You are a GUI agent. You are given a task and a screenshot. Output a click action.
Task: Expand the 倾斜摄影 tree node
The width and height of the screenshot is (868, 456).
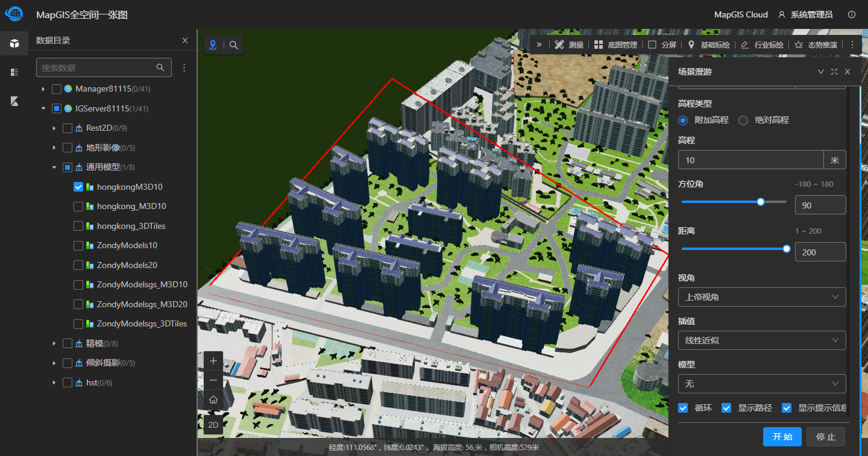point(54,363)
